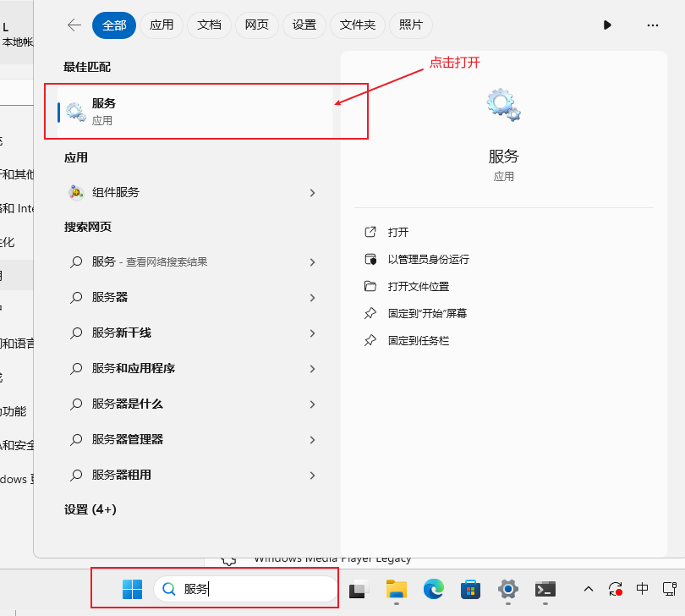Launch Terminal from the taskbar
This screenshot has width=685, height=616.
click(x=545, y=589)
